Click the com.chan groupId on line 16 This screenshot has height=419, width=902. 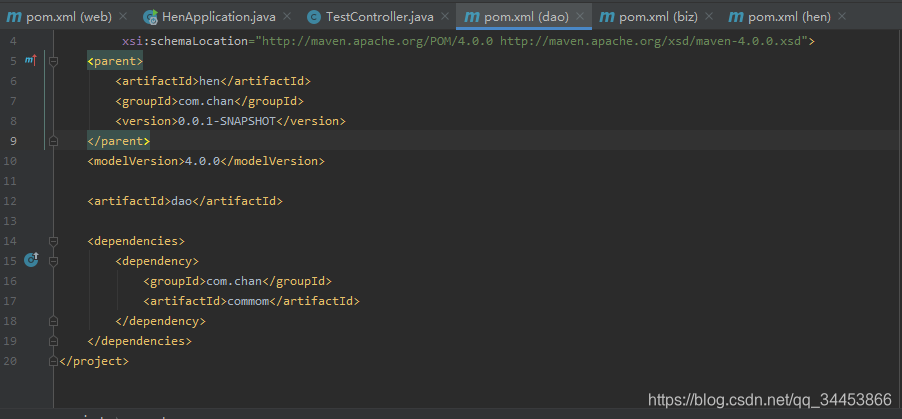pos(234,281)
